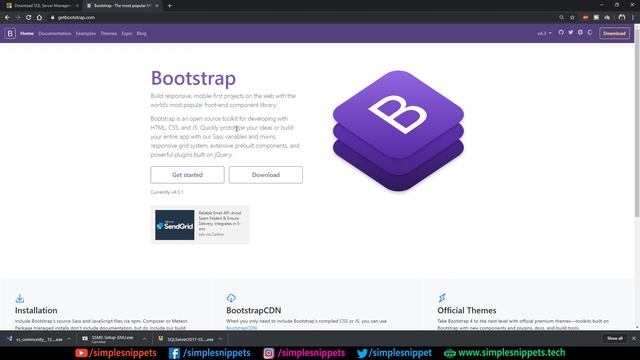640x360 pixels.
Task: Open the SendGrid advertisement
Action: click(200, 225)
